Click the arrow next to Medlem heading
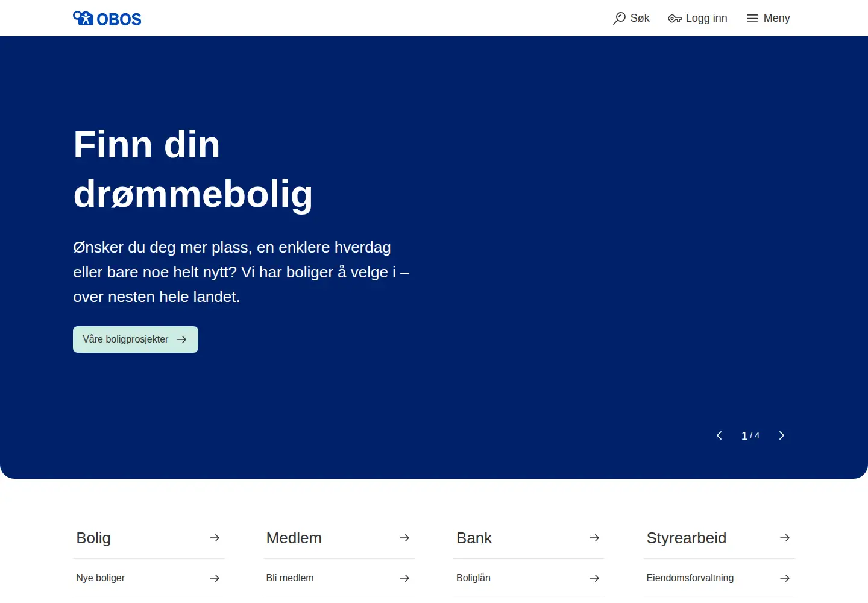This screenshot has width=868, height=603. [404, 538]
